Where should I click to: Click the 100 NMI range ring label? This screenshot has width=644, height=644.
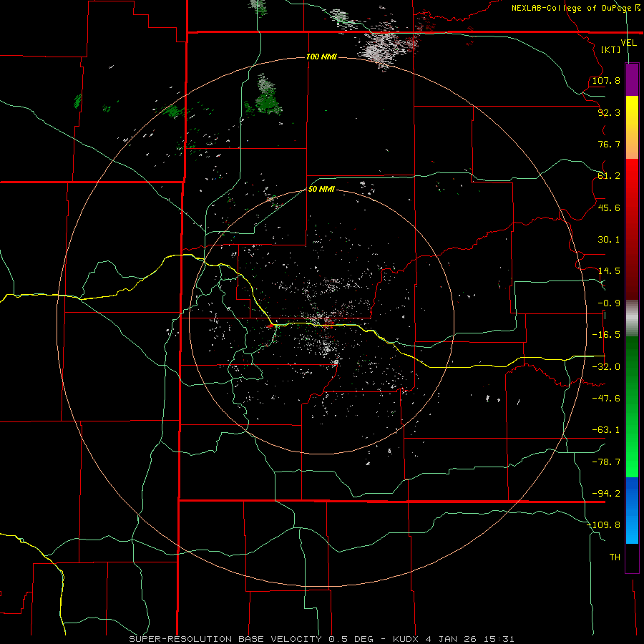pos(321,57)
